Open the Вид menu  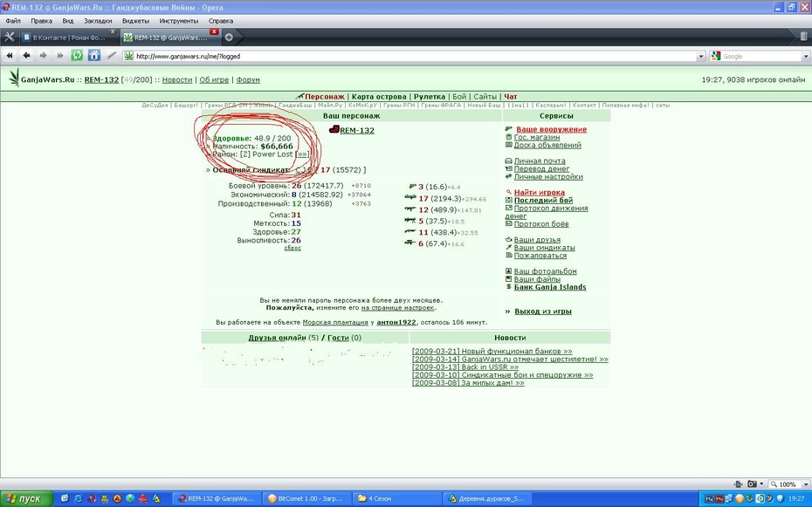point(68,21)
